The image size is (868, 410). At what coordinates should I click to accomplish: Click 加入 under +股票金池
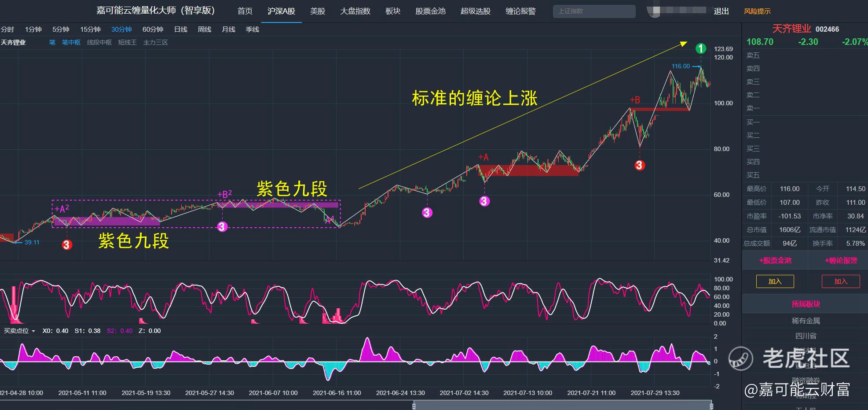point(775,281)
